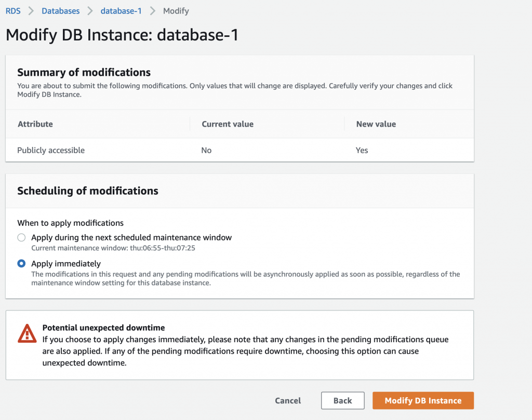
Task: Go back with the Back button
Action: [x=343, y=401]
